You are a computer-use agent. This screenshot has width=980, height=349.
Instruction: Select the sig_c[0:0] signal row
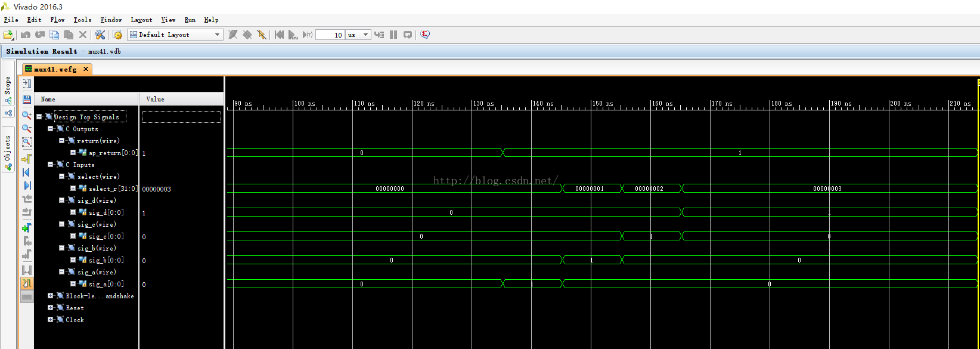106,236
